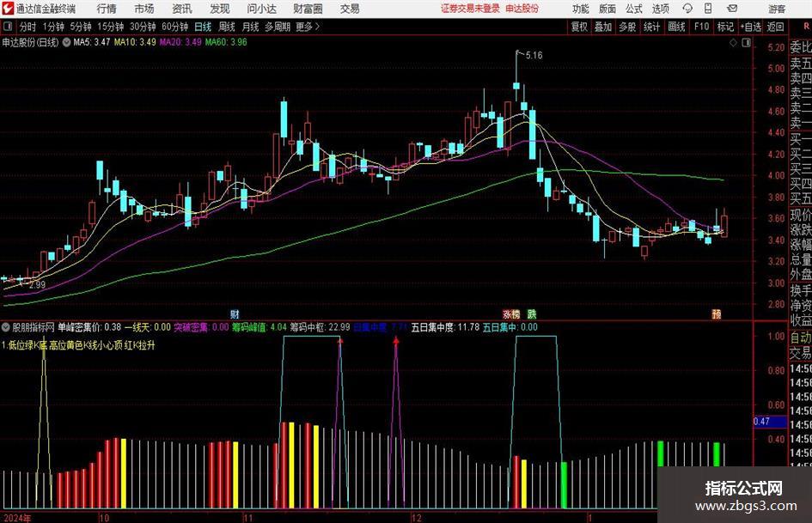Screen dimensions: 812x523
Task: Click the red 申达股份 stock name link
Action: pyautogui.click(x=522, y=9)
